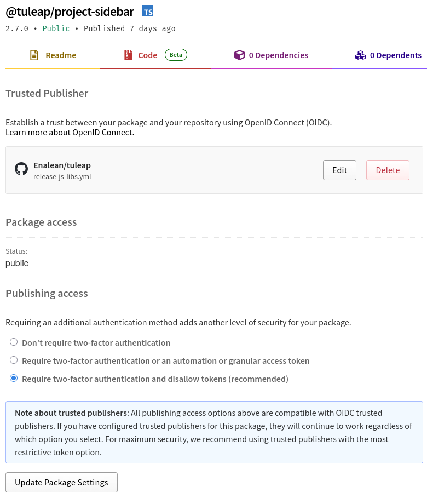Viewport: 427px width, 504px height.
Task: Open Learn more about OpenID Connect link
Action: click(x=70, y=133)
